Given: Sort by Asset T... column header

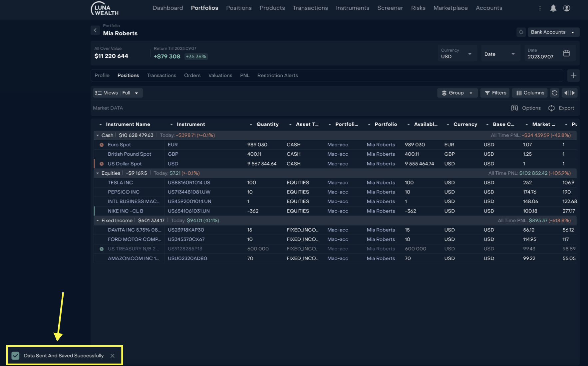Looking at the screenshot, I should pos(307,125).
